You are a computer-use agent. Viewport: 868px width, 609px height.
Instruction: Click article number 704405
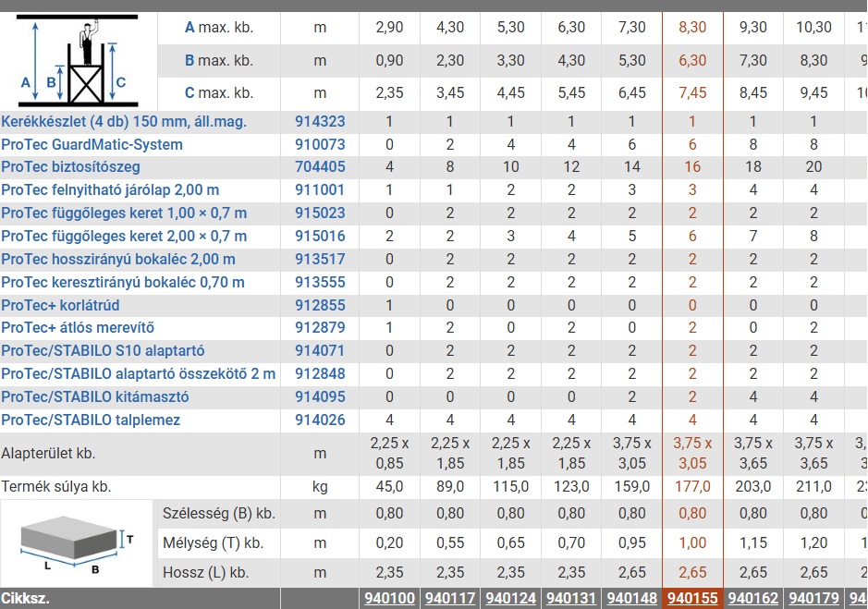click(x=320, y=166)
